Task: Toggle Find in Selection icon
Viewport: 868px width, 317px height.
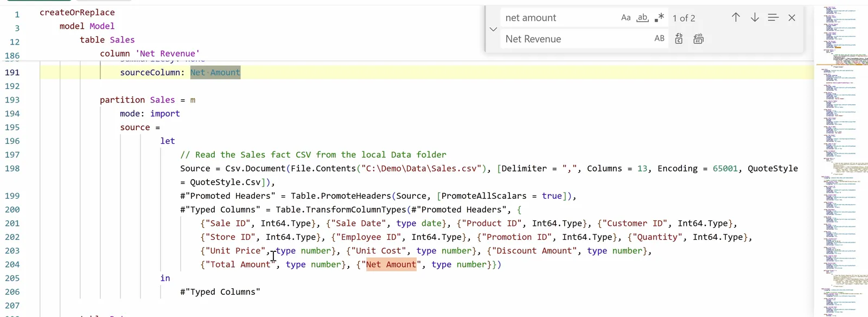Action: click(x=773, y=17)
